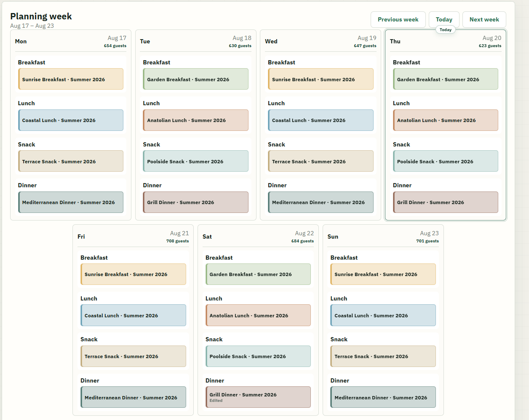The image size is (529, 420).
Task: Click the Today badge above Thursday
Action: (446, 30)
